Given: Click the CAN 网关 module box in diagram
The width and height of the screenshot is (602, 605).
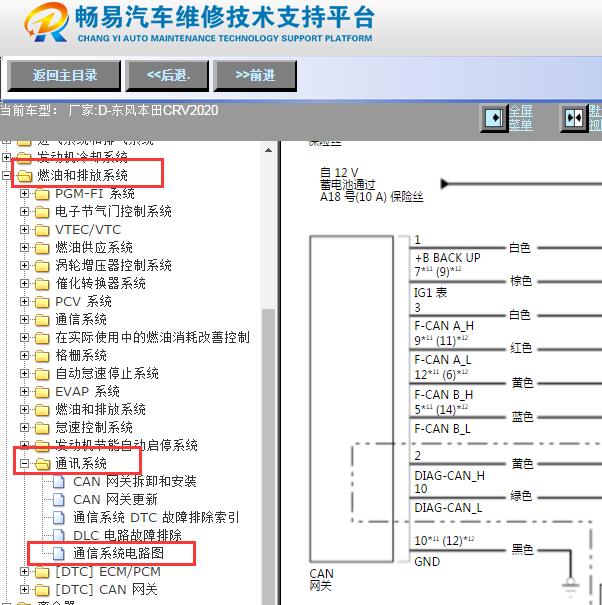Looking at the screenshot, I should click(352, 399).
